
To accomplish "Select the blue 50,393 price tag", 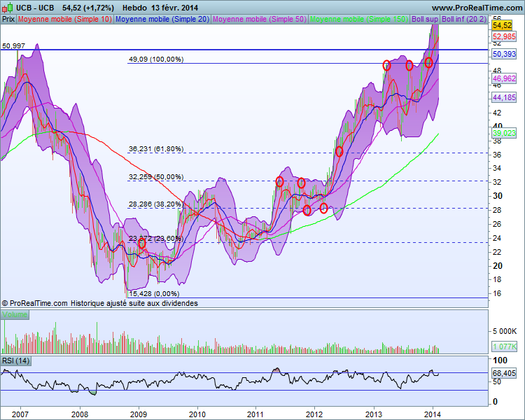I will pyautogui.click(x=504, y=54).
